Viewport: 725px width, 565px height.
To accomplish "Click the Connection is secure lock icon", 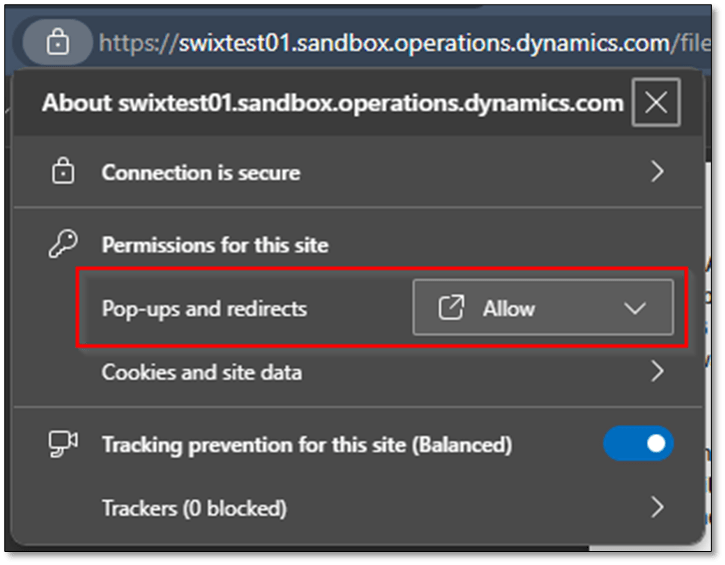I will [x=63, y=172].
